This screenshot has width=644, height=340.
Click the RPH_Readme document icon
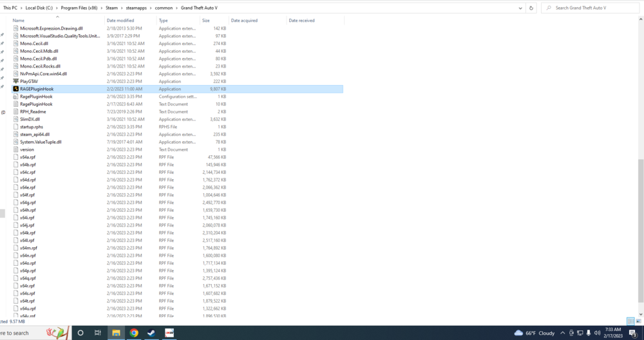(x=16, y=111)
